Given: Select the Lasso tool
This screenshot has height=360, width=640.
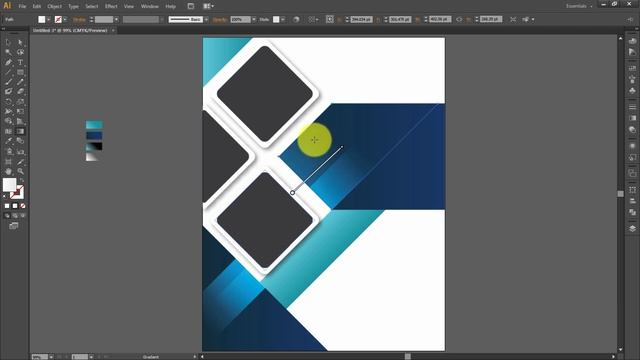Looking at the screenshot, I should 20,52.
